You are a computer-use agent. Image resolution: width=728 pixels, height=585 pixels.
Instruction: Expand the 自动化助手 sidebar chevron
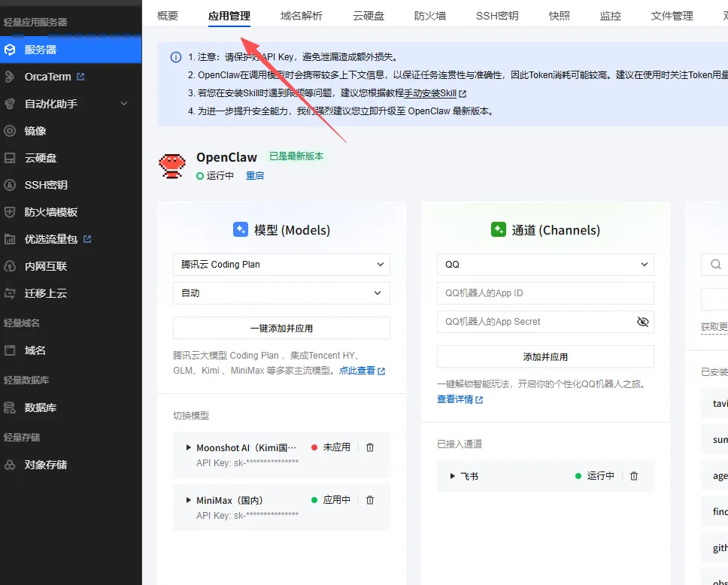pyautogui.click(x=124, y=104)
